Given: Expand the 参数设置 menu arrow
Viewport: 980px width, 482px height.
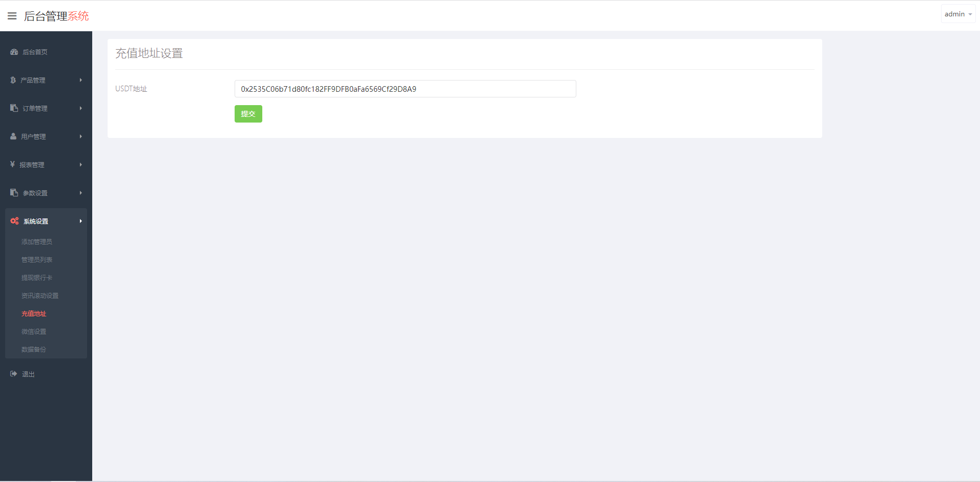Looking at the screenshot, I should coord(81,193).
